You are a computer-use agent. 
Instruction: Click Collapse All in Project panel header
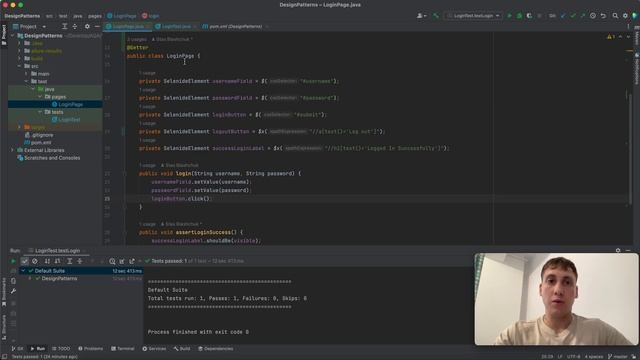pos(75,27)
